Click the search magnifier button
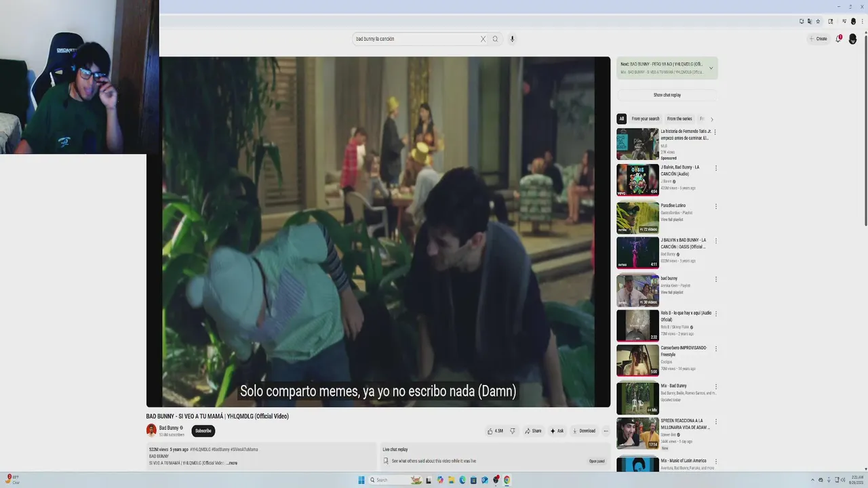 [495, 39]
